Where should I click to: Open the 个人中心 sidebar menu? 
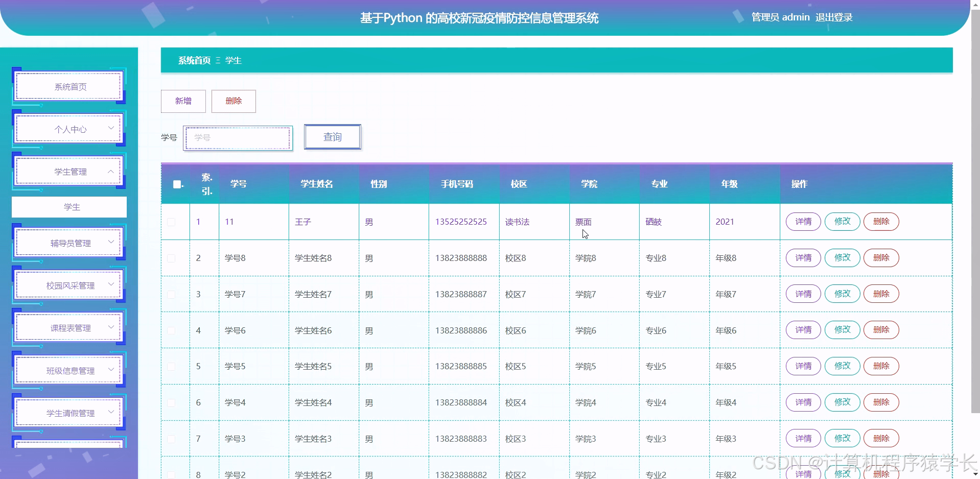pyautogui.click(x=69, y=129)
